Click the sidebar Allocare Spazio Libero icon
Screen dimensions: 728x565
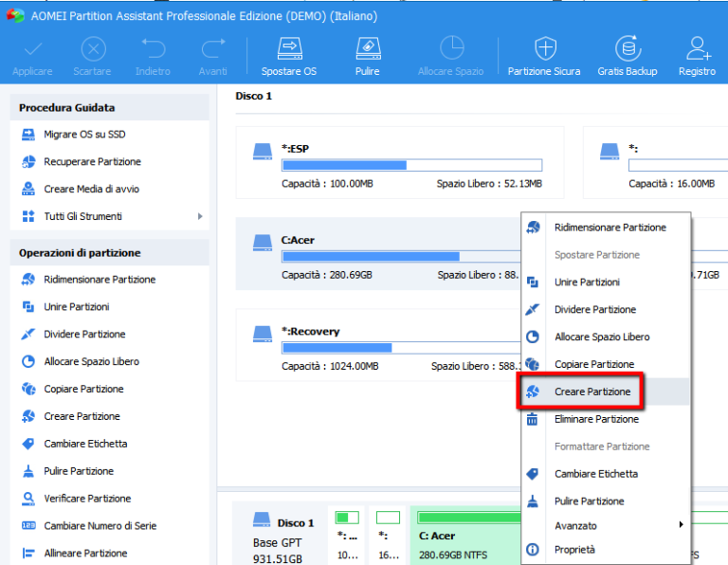28,361
